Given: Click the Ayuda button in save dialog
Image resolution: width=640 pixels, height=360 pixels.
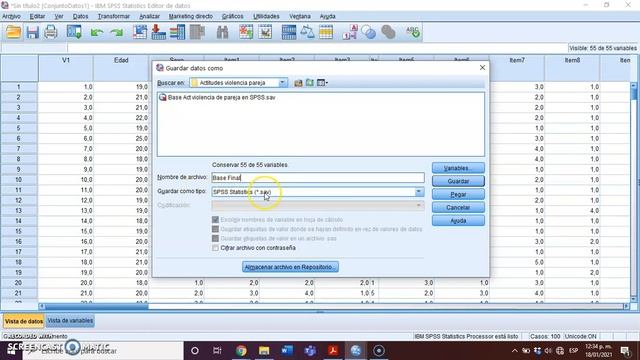Looking at the screenshot, I should (458, 220).
